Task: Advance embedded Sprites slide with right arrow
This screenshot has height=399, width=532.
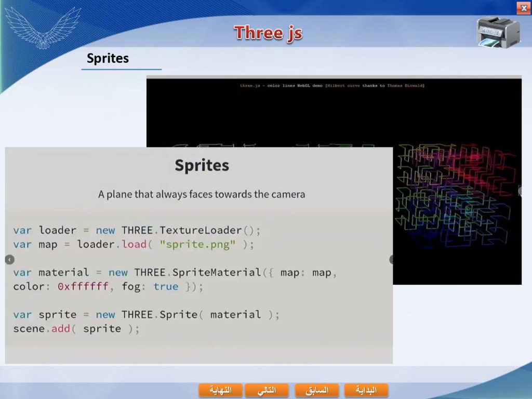Action: pos(391,260)
